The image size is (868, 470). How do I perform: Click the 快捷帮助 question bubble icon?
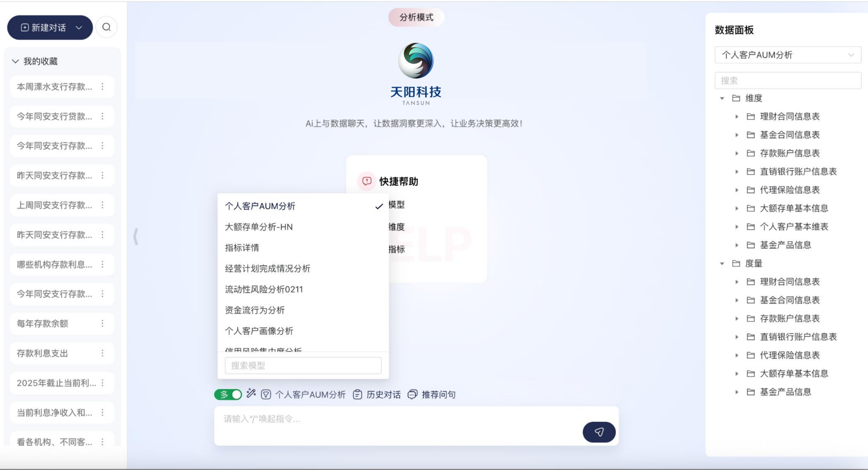[367, 181]
